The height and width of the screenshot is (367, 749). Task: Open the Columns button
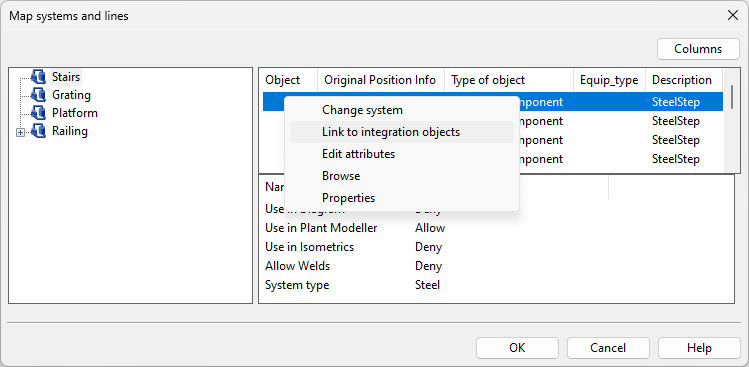click(698, 49)
